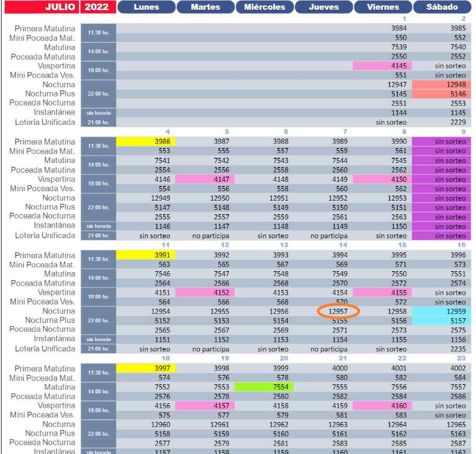Click the cyan 5157 Nocturna Plus cell
The image size is (476, 454).
pyautogui.click(x=442, y=321)
